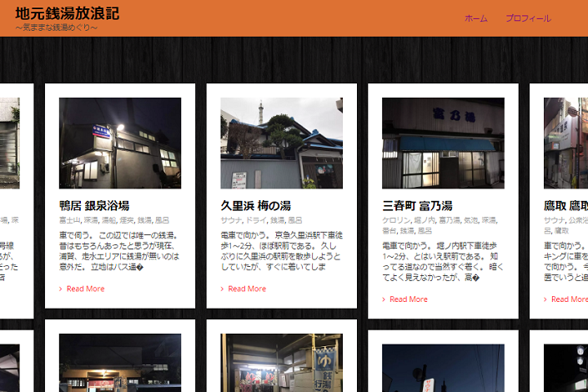Image resolution: width=588 pixels, height=392 pixels.
Task: Open the ホーム menu item
Action: tap(476, 18)
